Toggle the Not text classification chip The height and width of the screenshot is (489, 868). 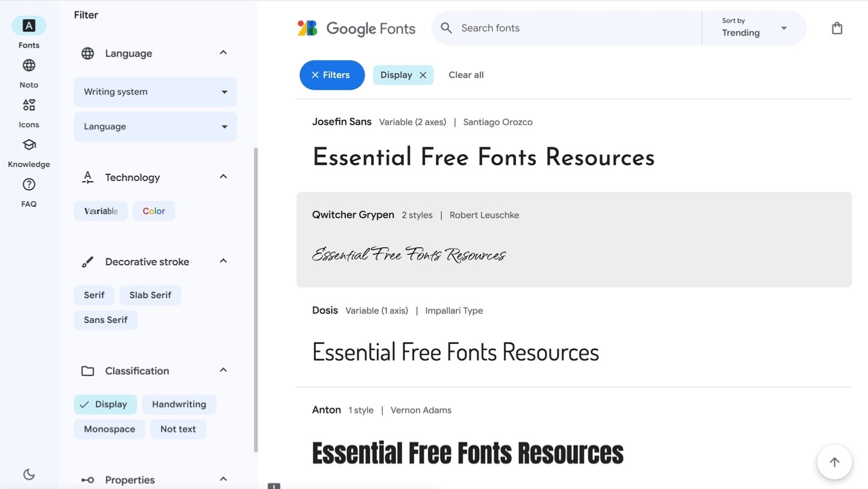pyautogui.click(x=178, y=429)
